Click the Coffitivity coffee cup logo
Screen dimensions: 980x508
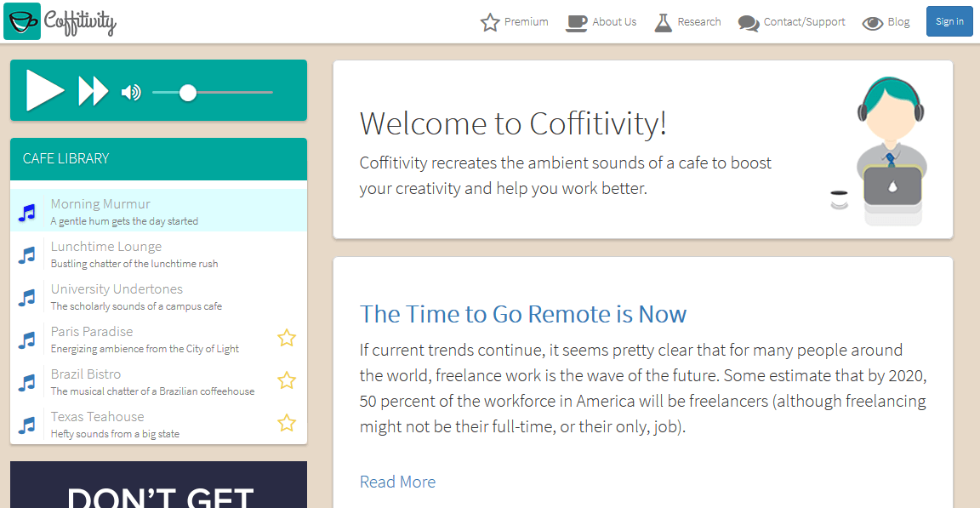(22, 21)
